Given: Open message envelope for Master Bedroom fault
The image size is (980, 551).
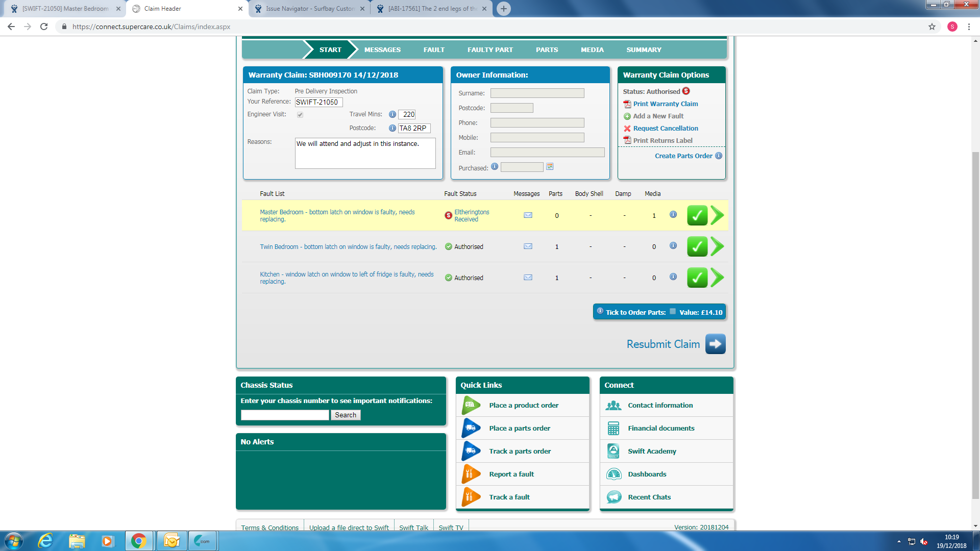Looking at the screenshot, I should click(528, 215).
